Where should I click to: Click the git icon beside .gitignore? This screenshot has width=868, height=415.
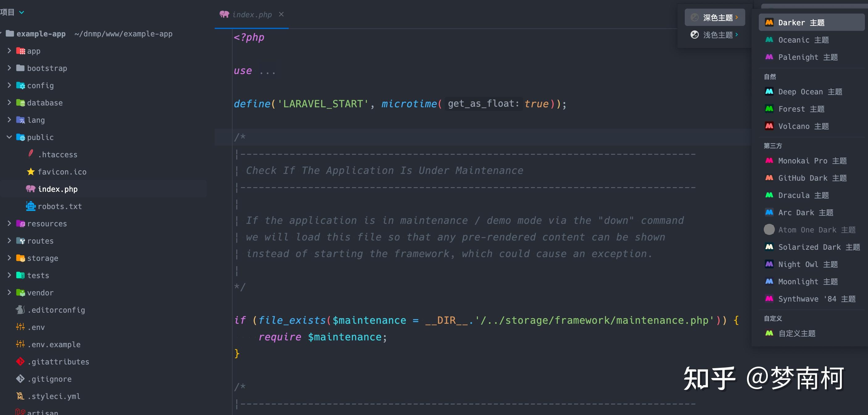(x=20, y=379)
